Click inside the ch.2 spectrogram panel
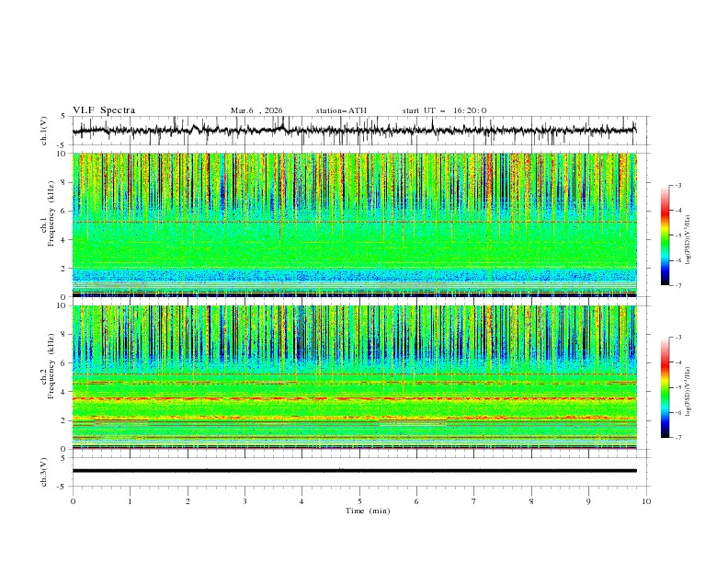Viewport: 728px width, 563px height. [358, 376]
